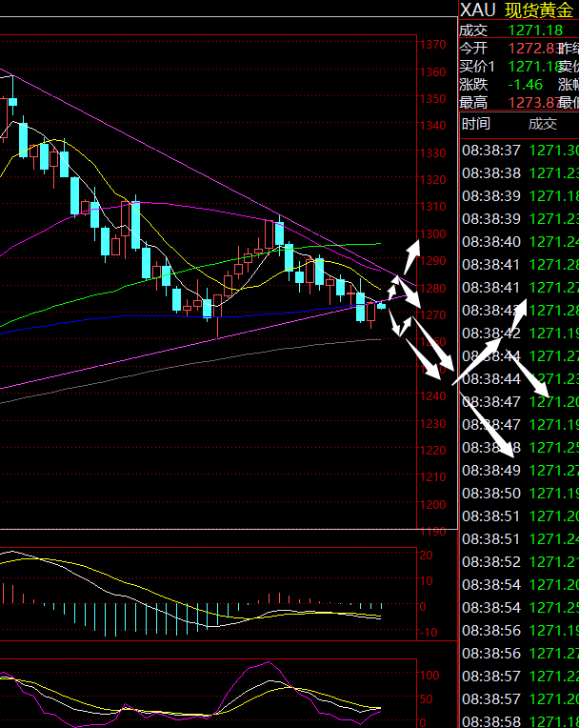
Task: Click the MACD histogram indicator panel
Action: (209, 594)
